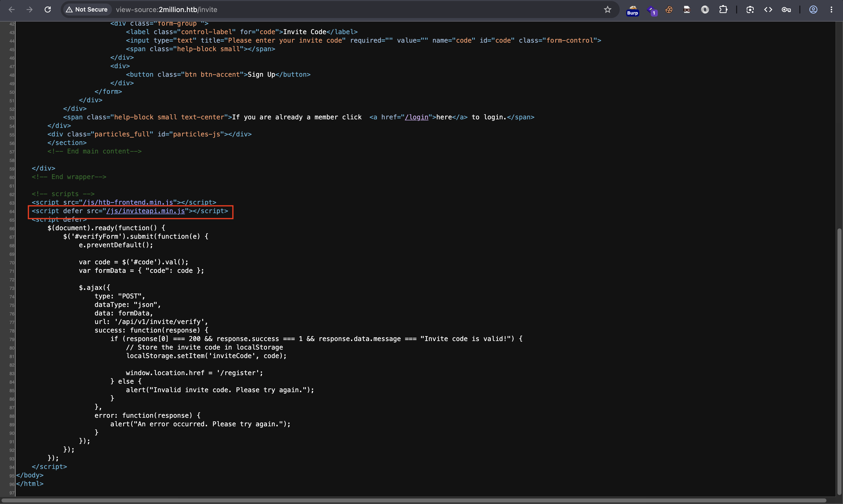
Task: Click the </section> closing tag
Action: (x=67, y=143)
